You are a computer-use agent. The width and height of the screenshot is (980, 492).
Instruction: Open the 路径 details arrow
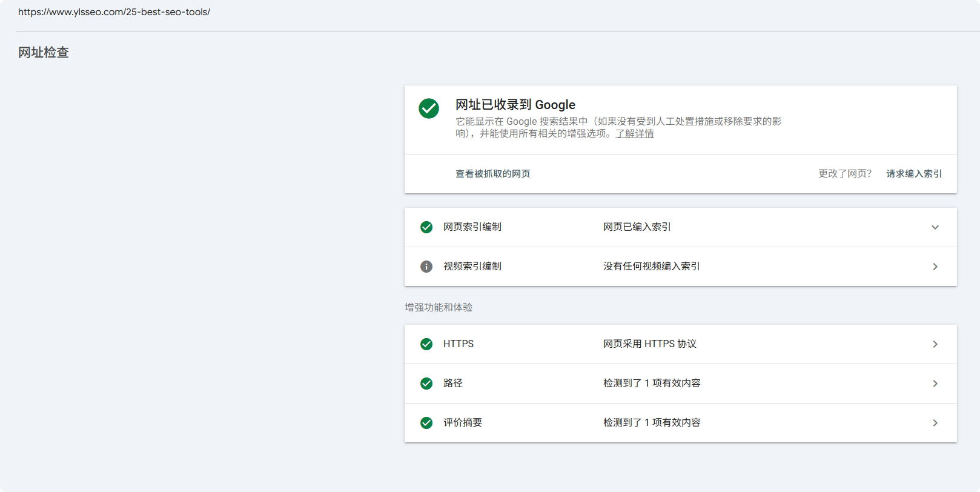[x=935, y=384]
